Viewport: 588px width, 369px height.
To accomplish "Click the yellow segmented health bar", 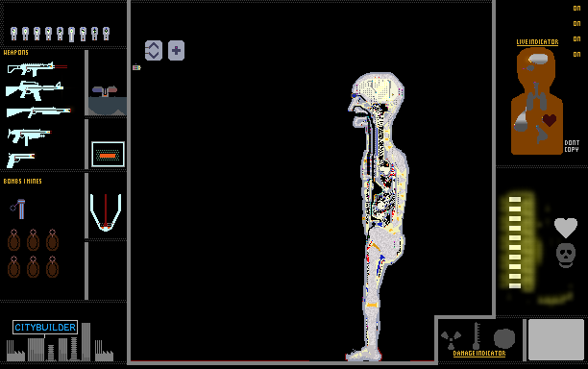I will 515,242.
